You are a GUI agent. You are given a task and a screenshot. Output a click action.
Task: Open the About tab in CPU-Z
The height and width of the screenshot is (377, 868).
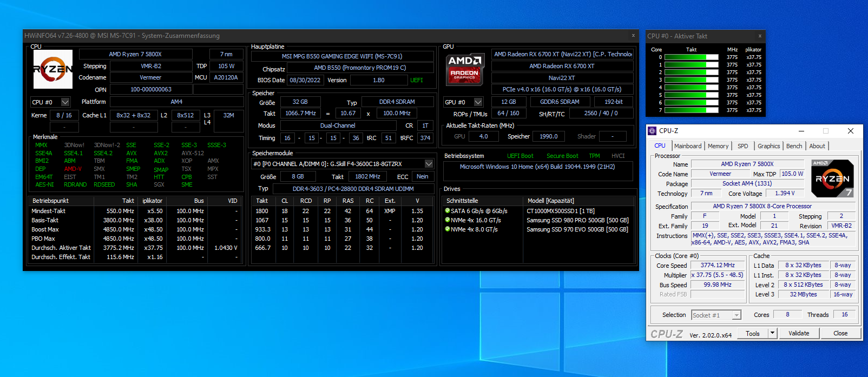tap(817, 146)
